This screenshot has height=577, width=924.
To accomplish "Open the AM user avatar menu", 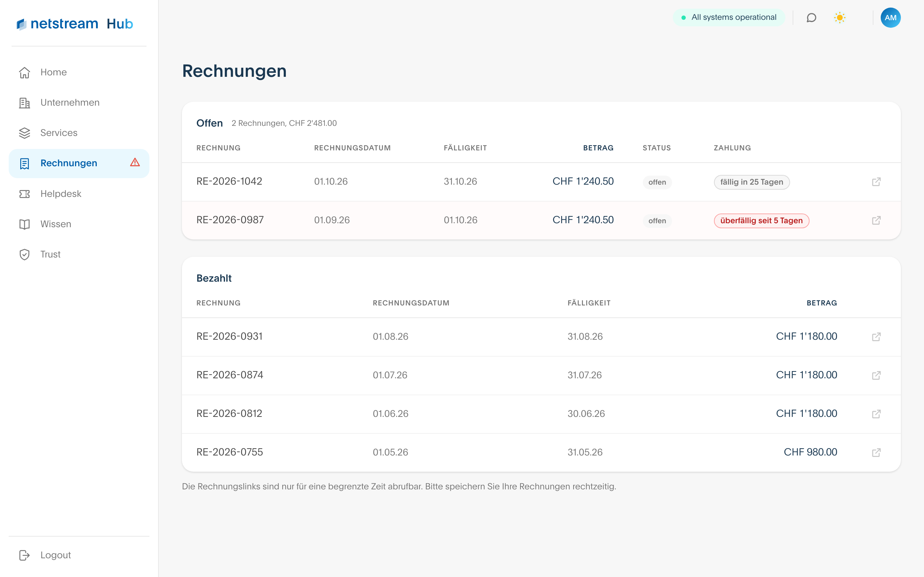I will pos(890,18).
